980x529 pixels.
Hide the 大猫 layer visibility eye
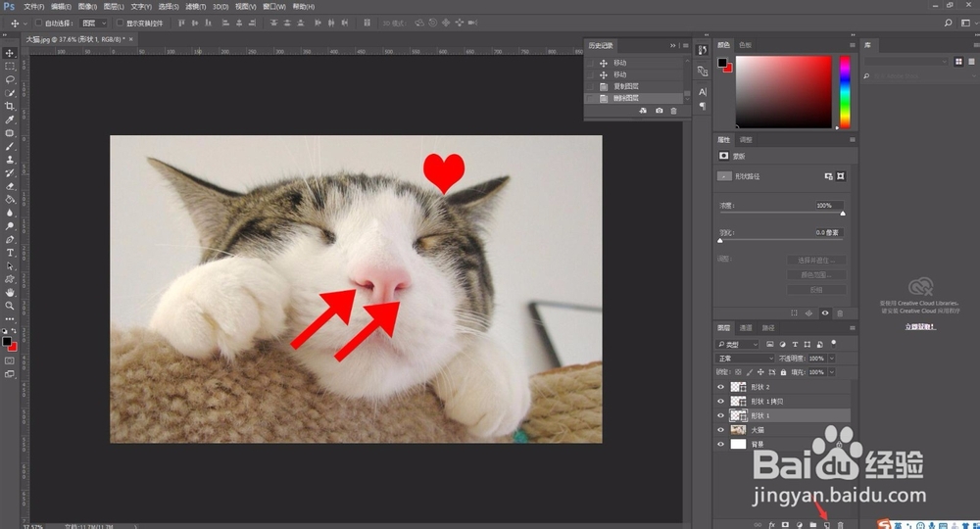(720, 430)
